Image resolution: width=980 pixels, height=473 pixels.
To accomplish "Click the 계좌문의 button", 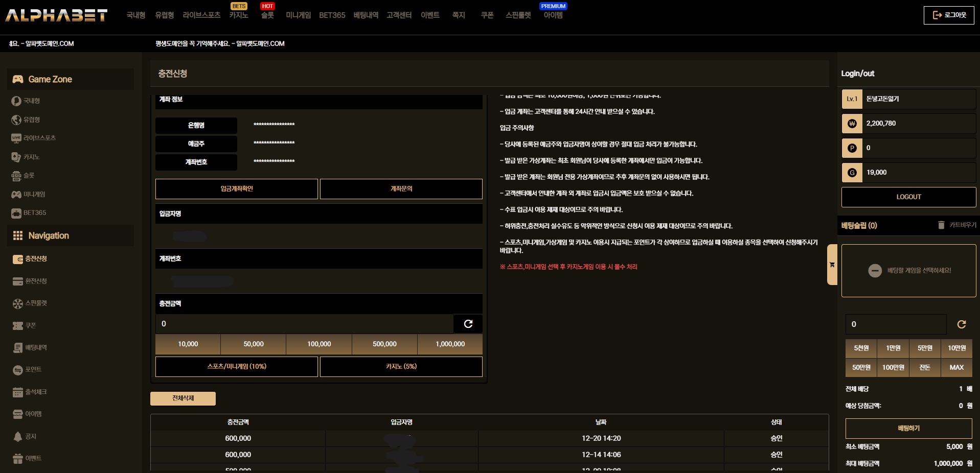I will tap(401, 189).
